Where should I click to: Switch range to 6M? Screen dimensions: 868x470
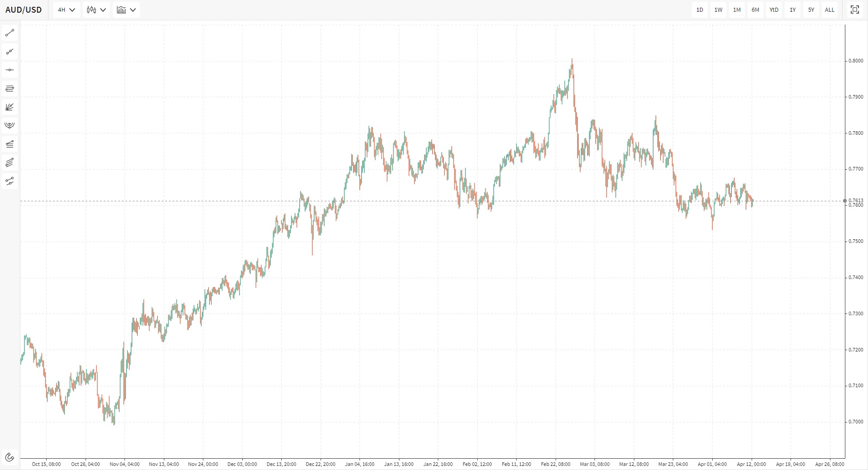tap(755, 10)
